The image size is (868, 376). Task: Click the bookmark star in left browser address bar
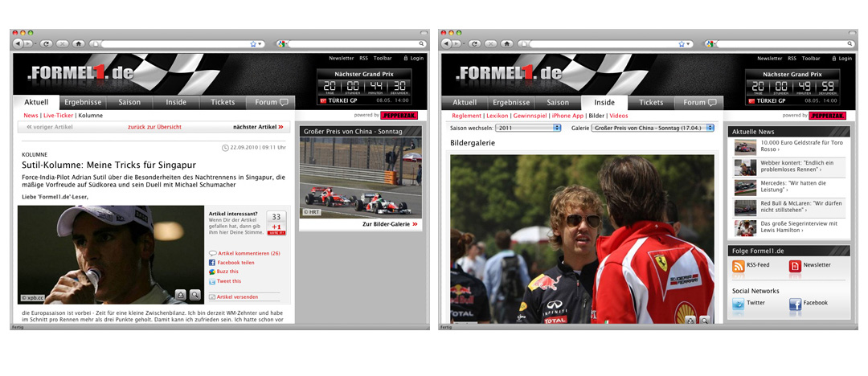253,43
